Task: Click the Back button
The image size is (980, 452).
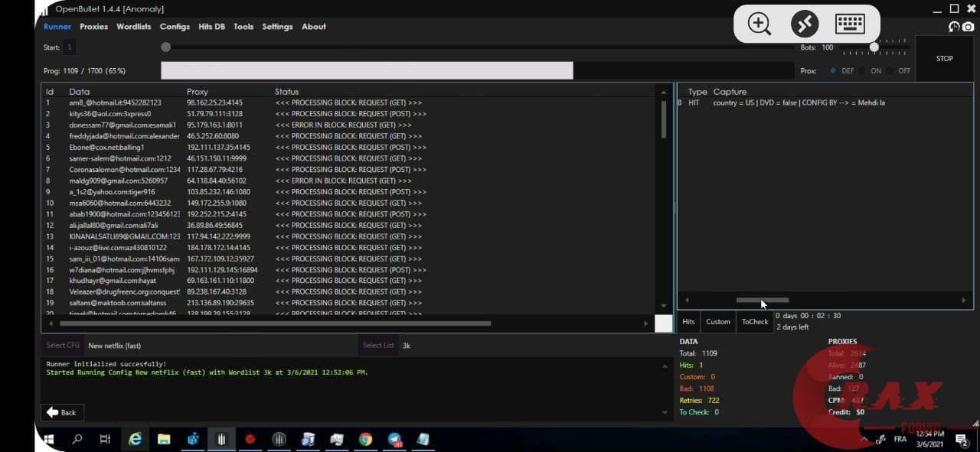Action: (x=61, y=412)
